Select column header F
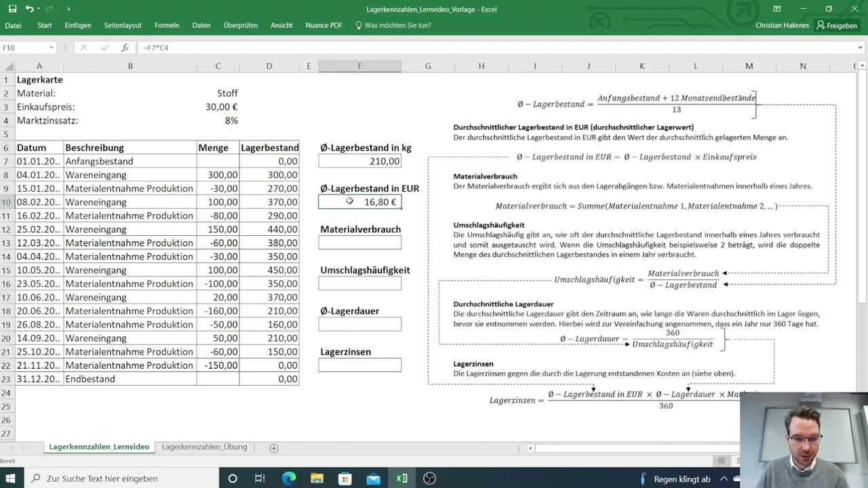Screen dimensions: 868x488 [x=359, y=66]
